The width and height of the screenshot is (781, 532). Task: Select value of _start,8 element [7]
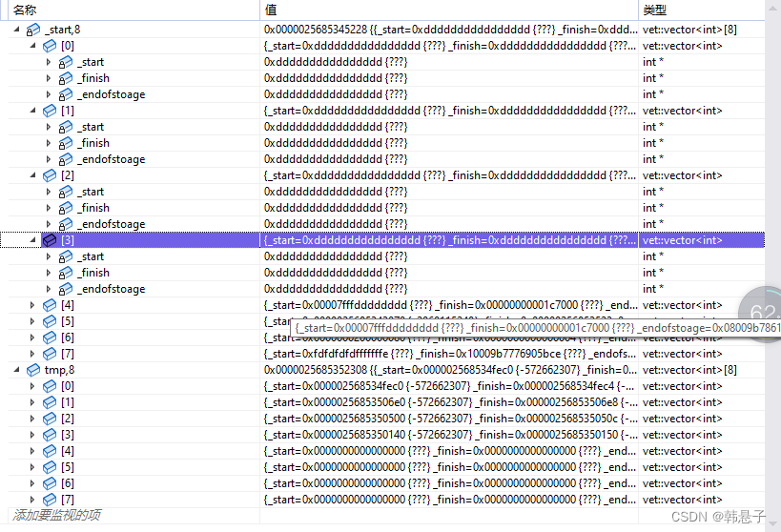point(449,354)
